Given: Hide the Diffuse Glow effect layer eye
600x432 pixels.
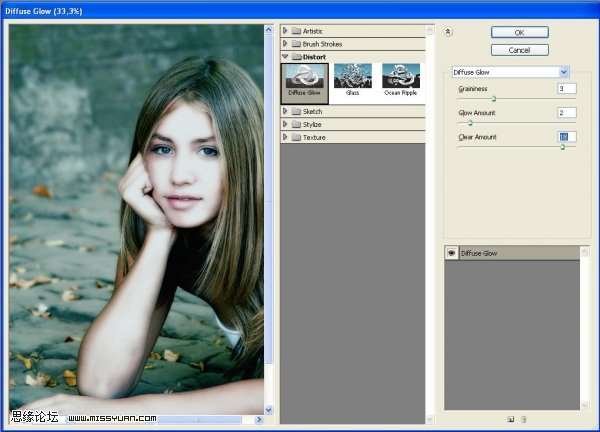Looking at the screenshot, I should 452,254.
